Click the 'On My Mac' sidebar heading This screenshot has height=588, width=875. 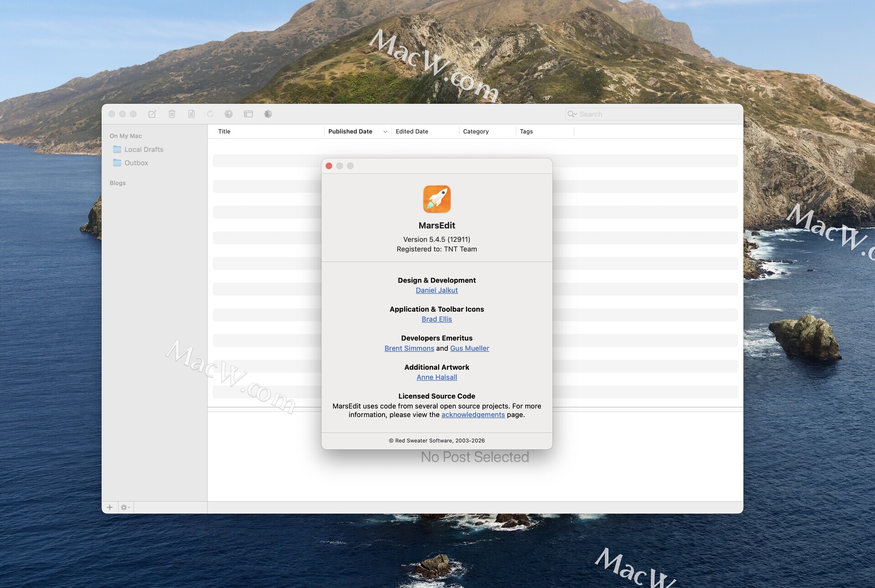coord(126,136)
